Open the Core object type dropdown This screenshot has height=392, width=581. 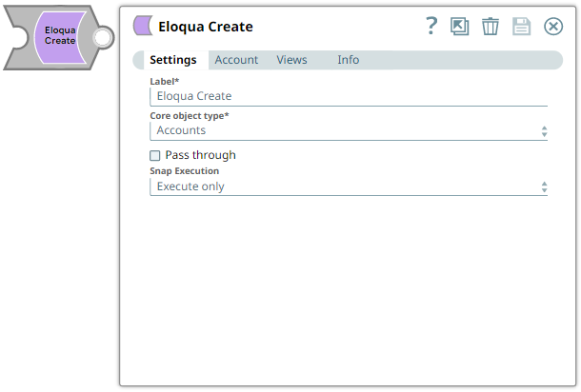(349, 130)
